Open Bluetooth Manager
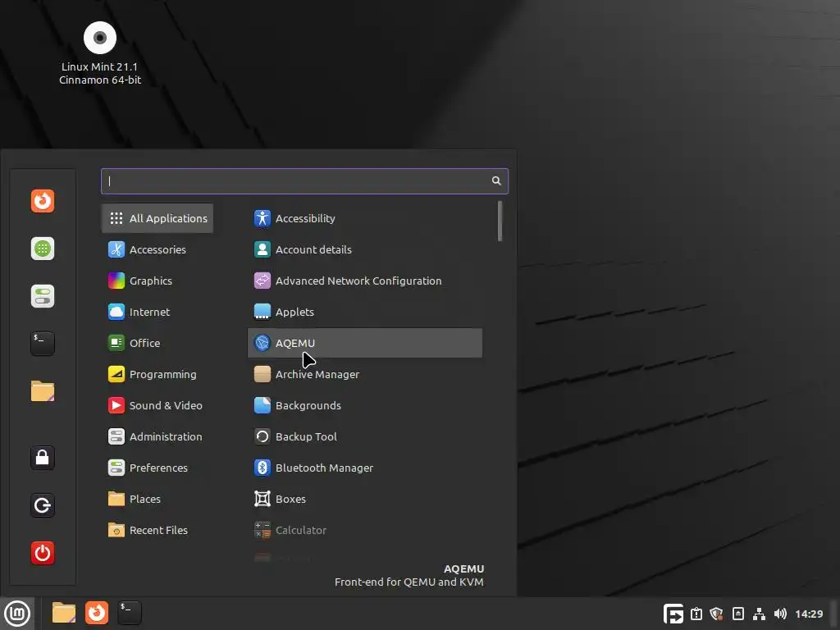 pyautogui.click(x=365, y=468)
